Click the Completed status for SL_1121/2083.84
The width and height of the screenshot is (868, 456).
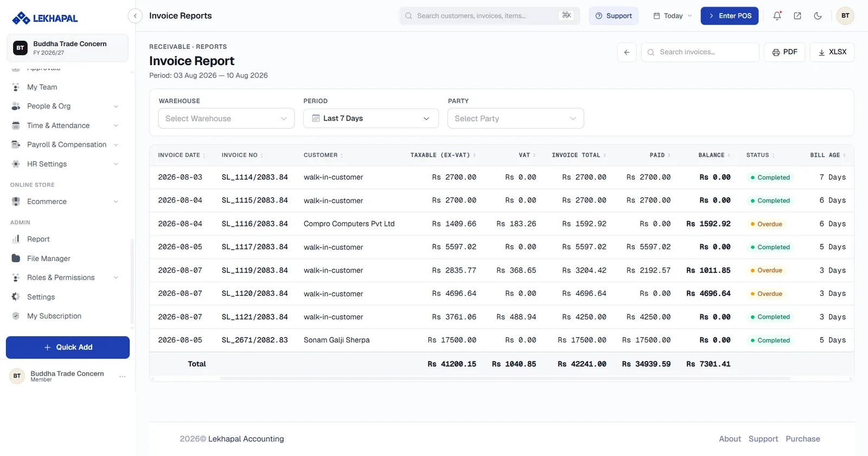[x=770, y=317]
